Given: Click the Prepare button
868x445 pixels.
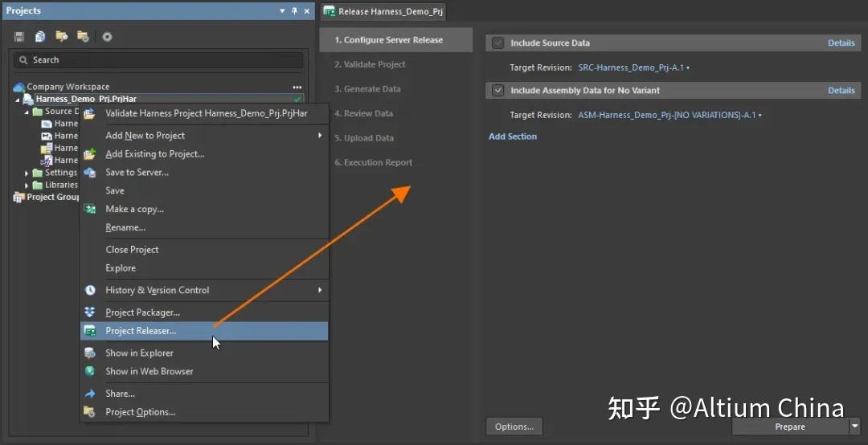Looking at the screenshot, I should tap(790, 427).
